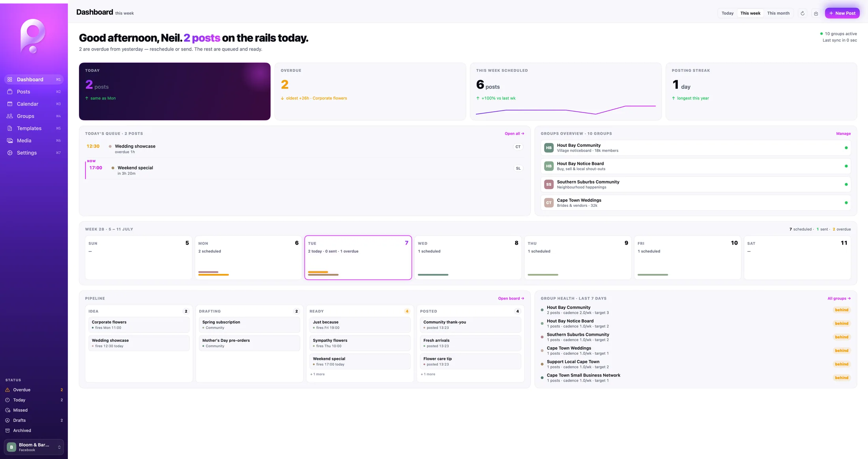
Task: Open all of today's queue
Action: coord(514,134)
